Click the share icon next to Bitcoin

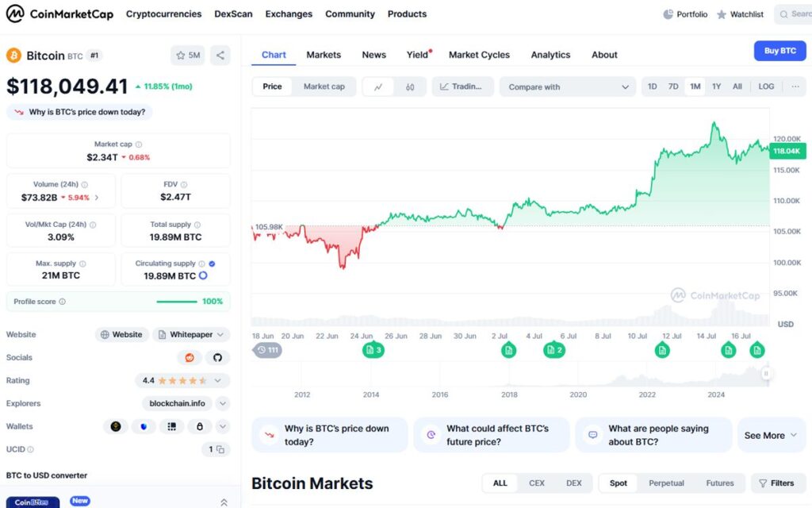(220, 55)
